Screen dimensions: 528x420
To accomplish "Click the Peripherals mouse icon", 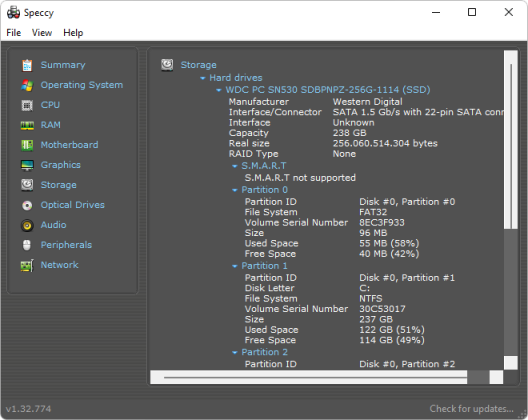I will (x=27, y=245).
